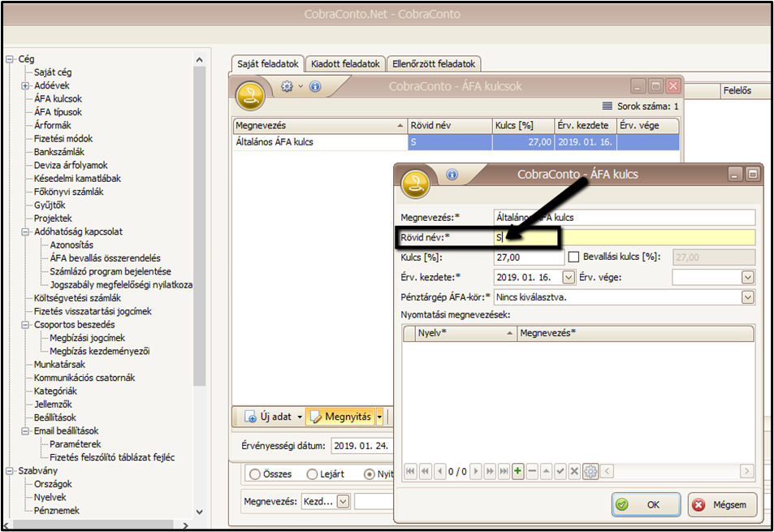
Task: Sort by the Megnevezés column header
Action: [x=319, y=125]
